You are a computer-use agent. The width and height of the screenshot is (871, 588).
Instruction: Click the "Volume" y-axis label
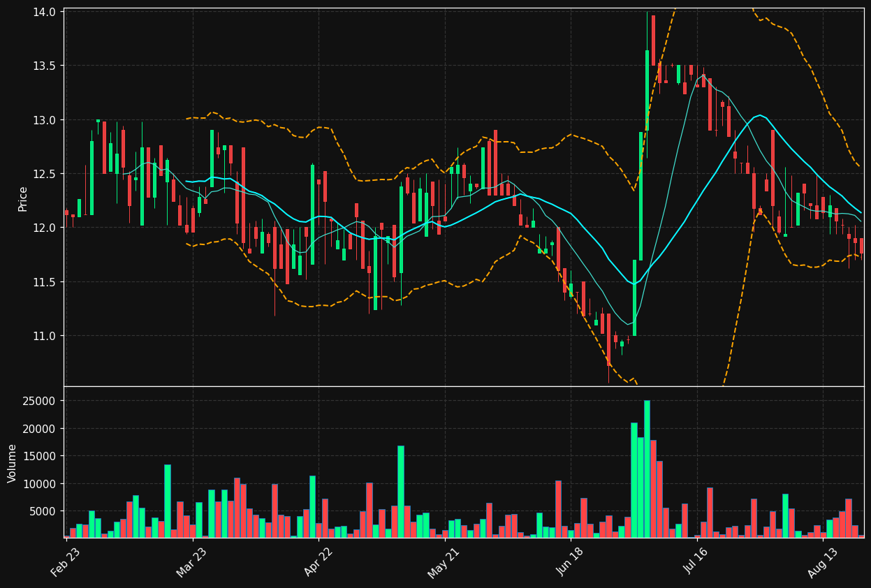click(13, 463)
